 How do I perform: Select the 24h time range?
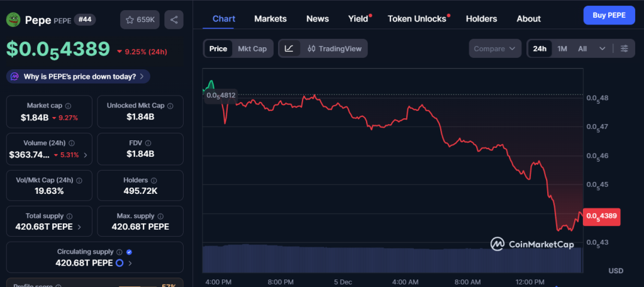[x=540, y=48]
